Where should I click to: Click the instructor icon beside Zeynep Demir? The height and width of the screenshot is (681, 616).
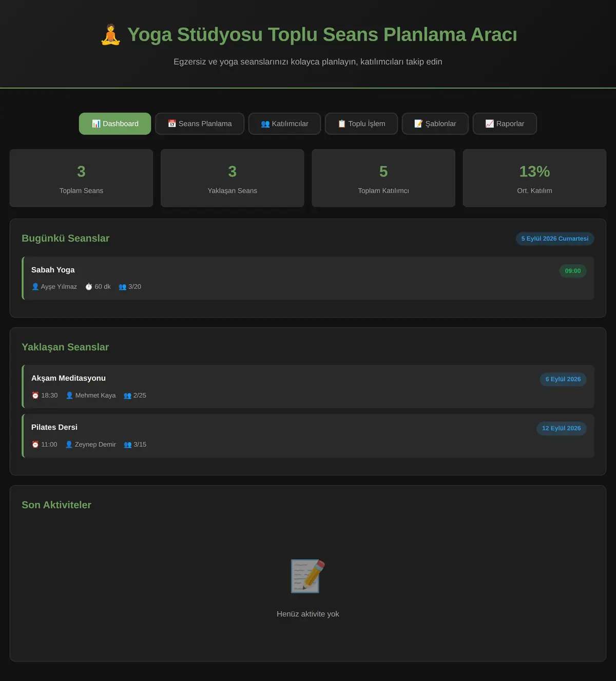point(69,444)
